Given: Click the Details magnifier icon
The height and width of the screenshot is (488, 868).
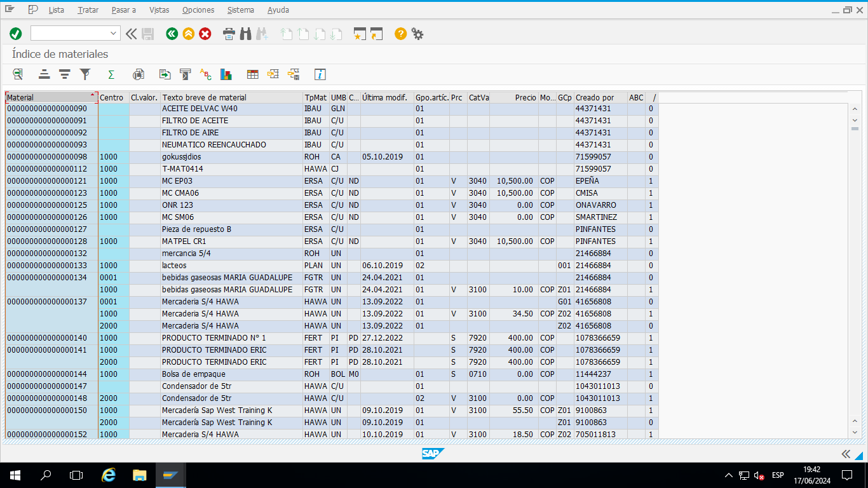Looking at the screenshot, I should (18, 74).
